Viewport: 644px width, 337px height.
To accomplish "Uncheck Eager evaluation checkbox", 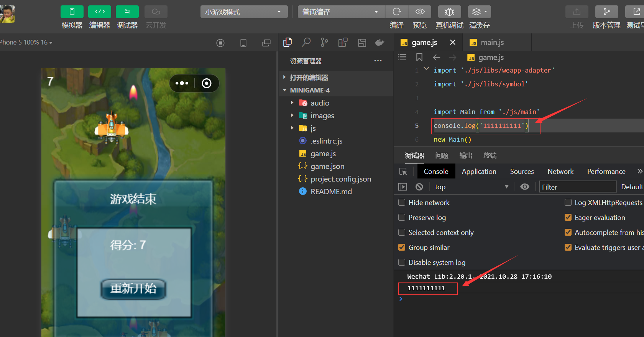I will click(x=568, y=217).
